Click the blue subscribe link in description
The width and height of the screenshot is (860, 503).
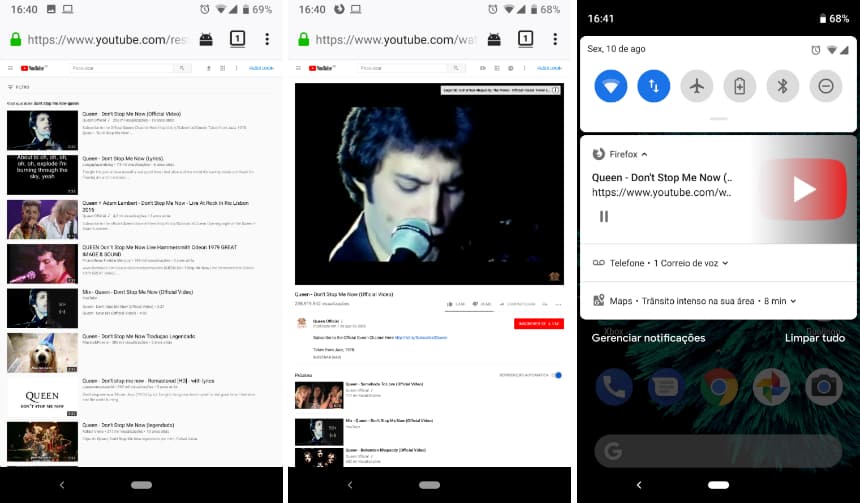(421, 338)
